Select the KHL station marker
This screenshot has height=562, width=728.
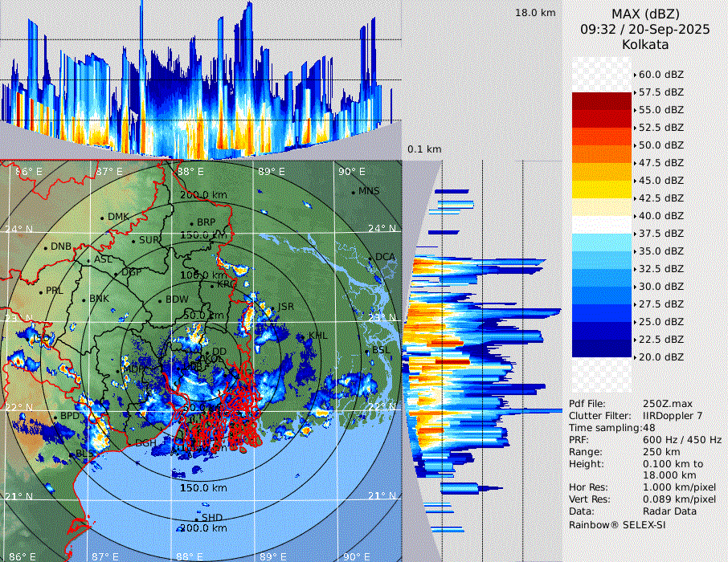coord(304,336)
